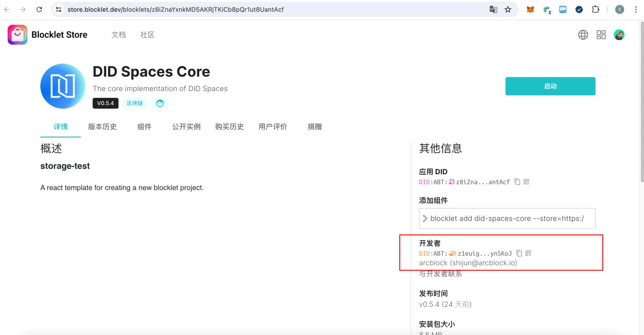
Task: Click the Blocklet Store logo
Action: pyautogui.click(x=17, y=35)
